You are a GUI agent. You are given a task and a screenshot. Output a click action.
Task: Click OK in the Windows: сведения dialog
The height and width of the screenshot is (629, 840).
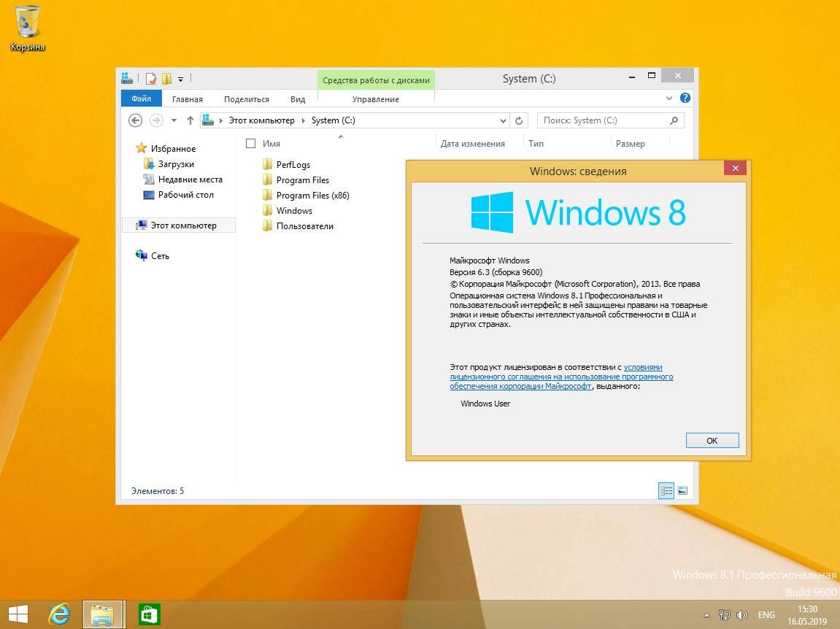pos(712,441)
